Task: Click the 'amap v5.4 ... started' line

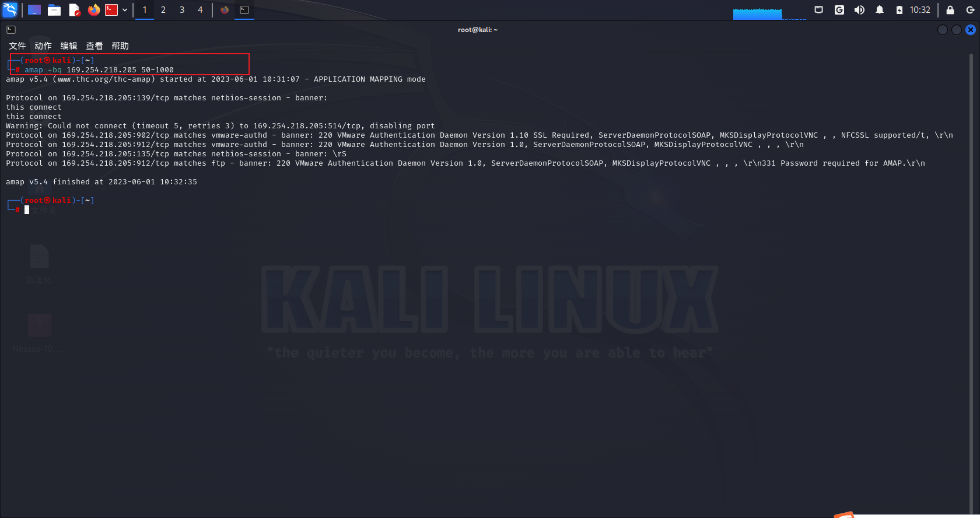Action: point(216,79)
